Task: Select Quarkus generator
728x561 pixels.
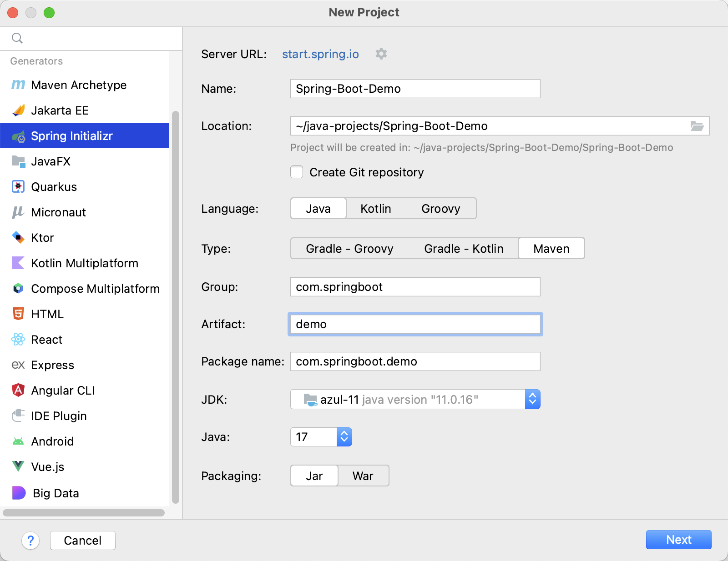Action: tap(85, 187)
